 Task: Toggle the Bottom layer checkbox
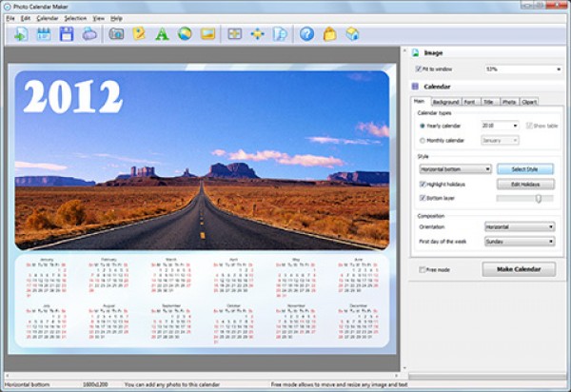pyautogui.click(x=423, y=198)
